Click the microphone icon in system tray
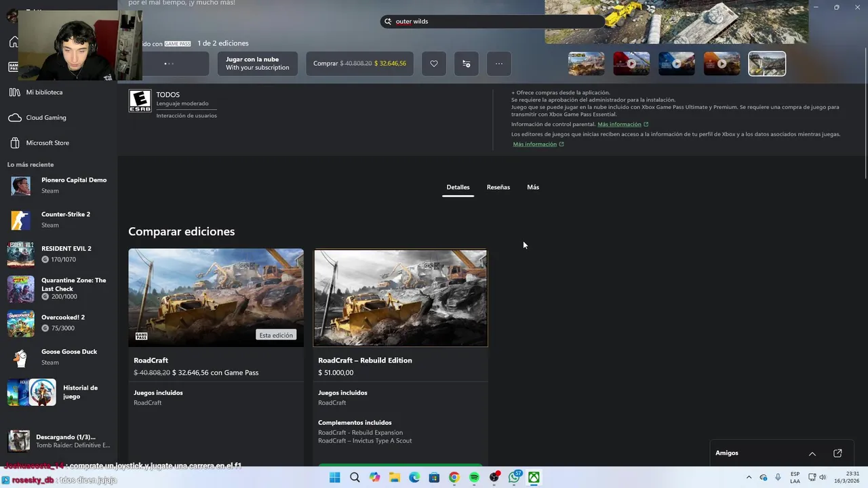 (778, 478)
